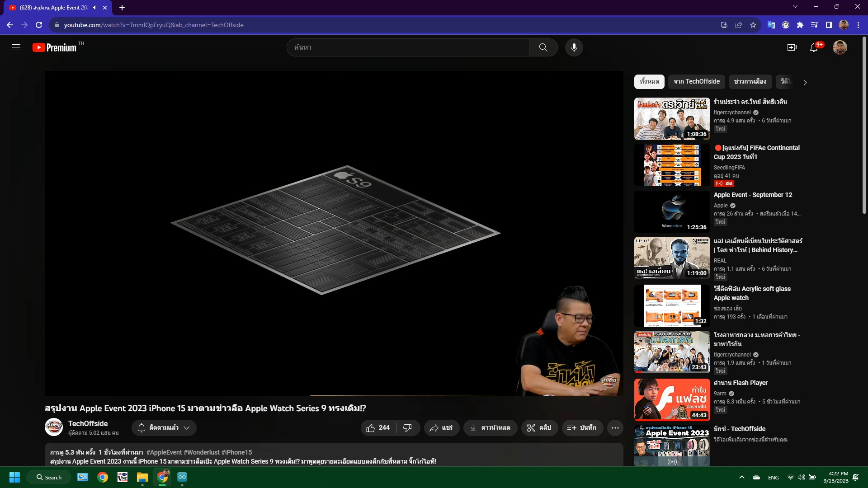This screenshot has width=868, height=488.
Task: Click the address bar URL
Action: [x=154, y=25]
